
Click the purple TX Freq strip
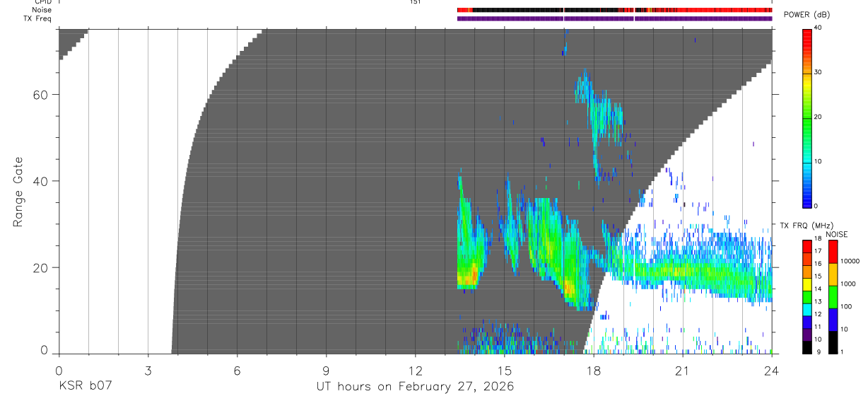tap(614, 18)
